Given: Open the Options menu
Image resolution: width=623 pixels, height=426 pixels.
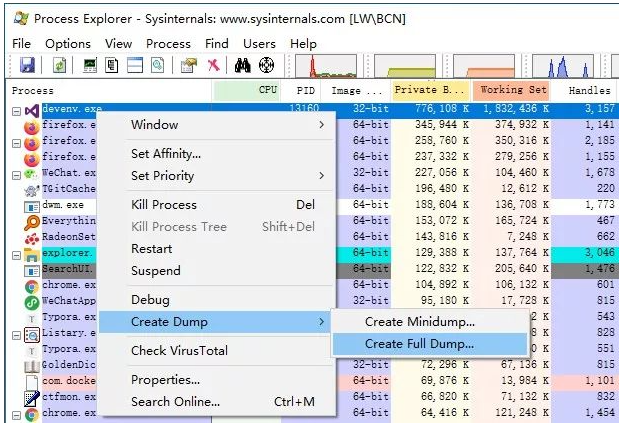Looking at the screenshot, I should 68,44.
